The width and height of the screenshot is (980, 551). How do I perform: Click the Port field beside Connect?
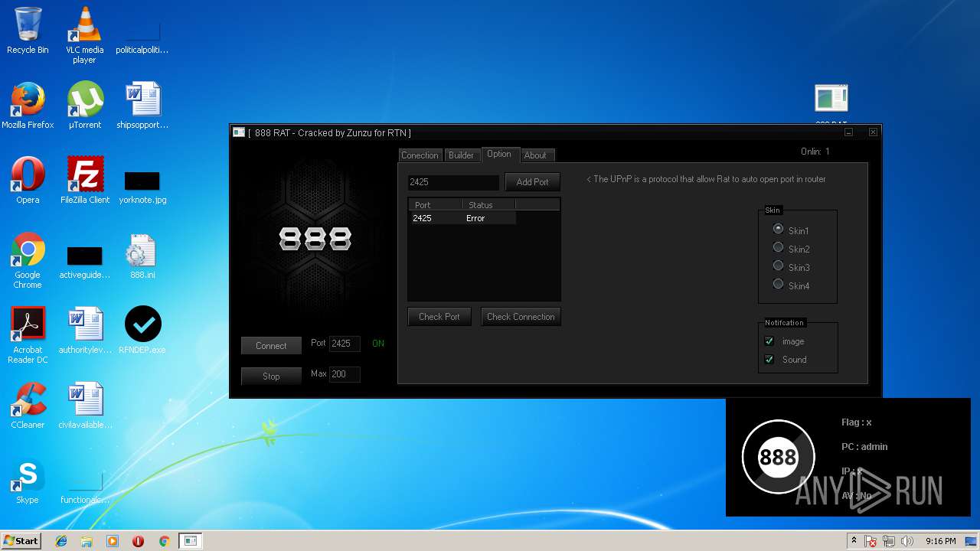tap(345, 344)
